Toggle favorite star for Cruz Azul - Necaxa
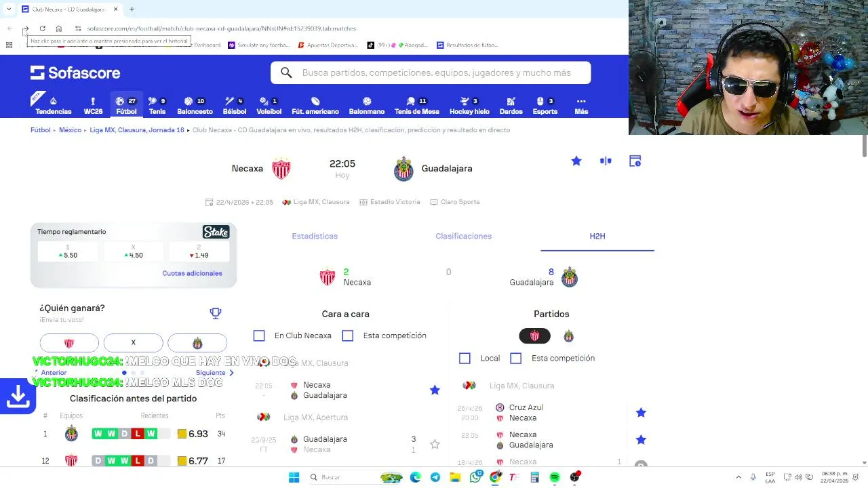 pyautogui.click(x=641, y=412)
